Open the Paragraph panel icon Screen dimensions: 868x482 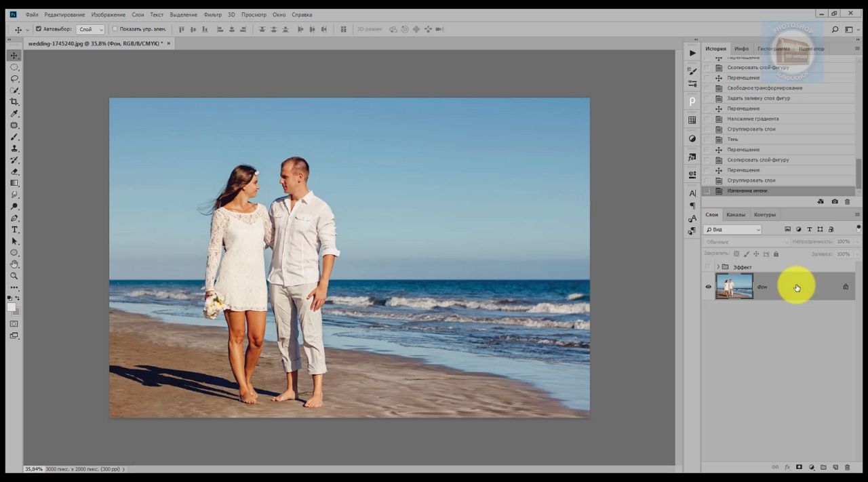692,205
